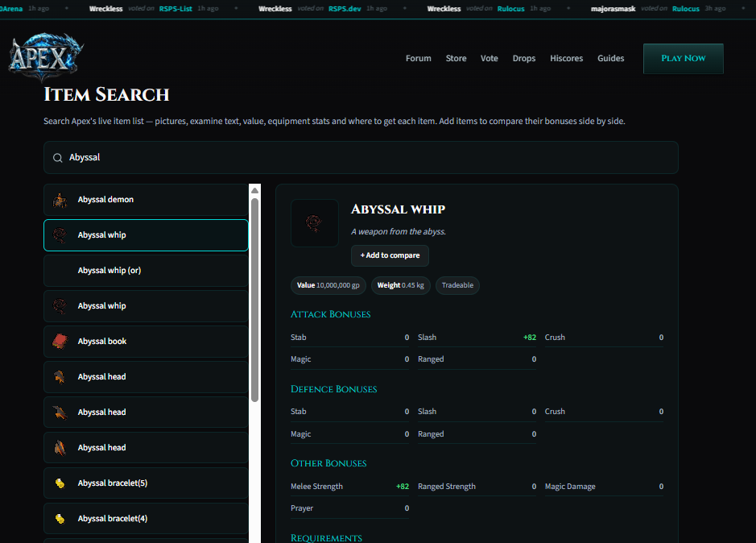Click the item list scrollbar thumb

[254, 300]
